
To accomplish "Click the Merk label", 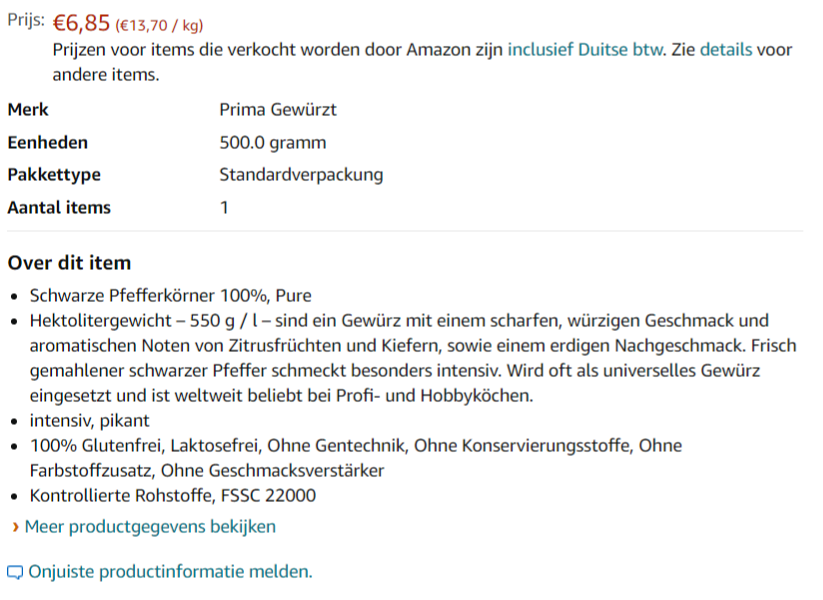I will coord(28,110).
